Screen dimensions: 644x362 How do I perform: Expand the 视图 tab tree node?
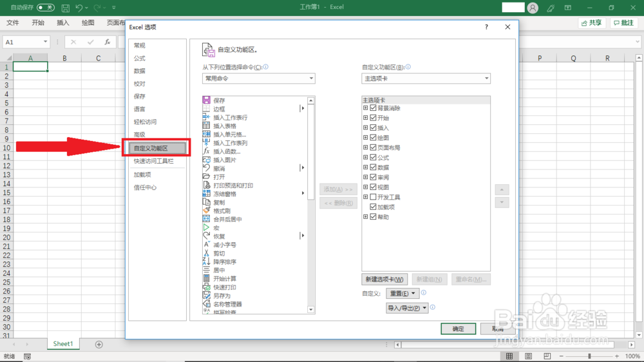tap(366, 187)
